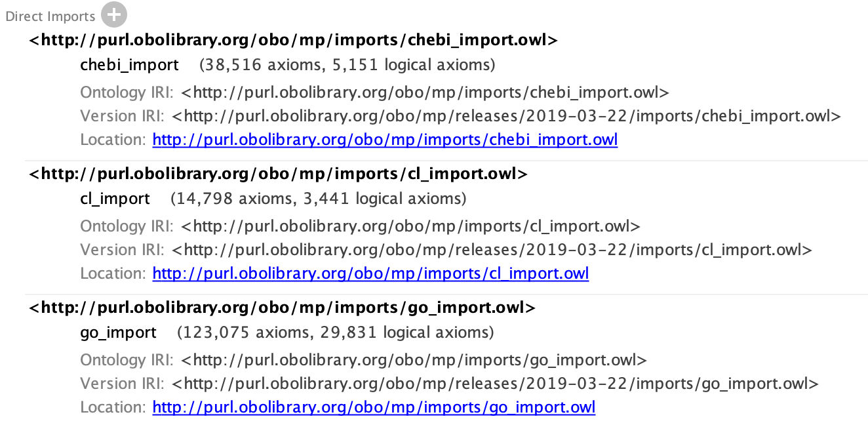Screen dimensions: 868x425
Task: Click the add Direct Import plus icon
Action: (113, 14)
